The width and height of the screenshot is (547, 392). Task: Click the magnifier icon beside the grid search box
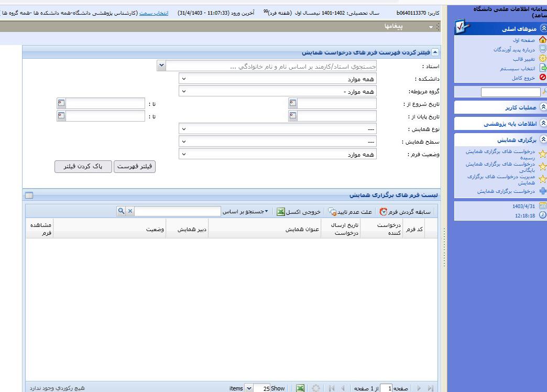pyautogui.click(x=121, y=211)
